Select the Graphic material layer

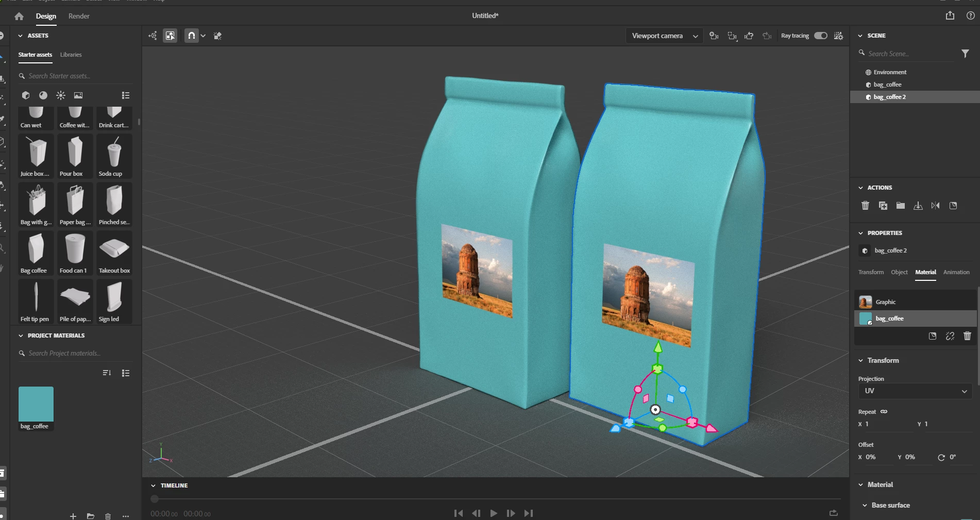(916, 302)
